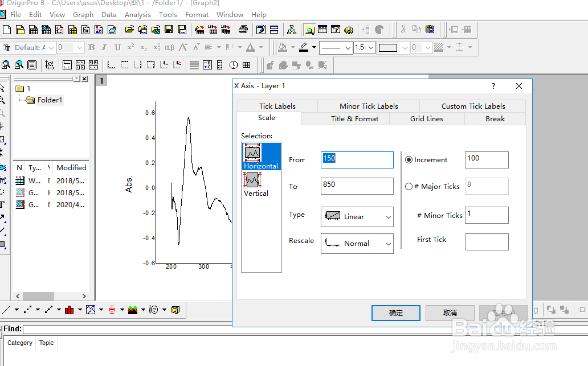Open the font name Default dropdown
The width and height of the screenshot is (588, 366).
(x=51, y=48)
